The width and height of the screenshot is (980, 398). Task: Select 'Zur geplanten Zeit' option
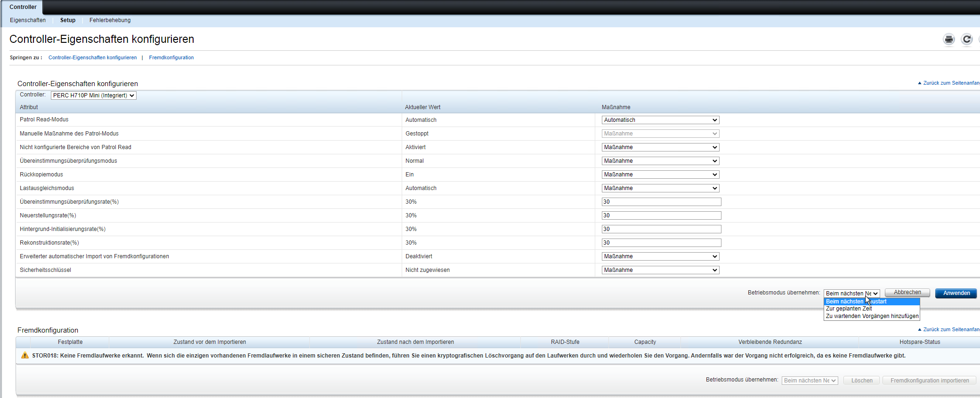pos(849,309)
